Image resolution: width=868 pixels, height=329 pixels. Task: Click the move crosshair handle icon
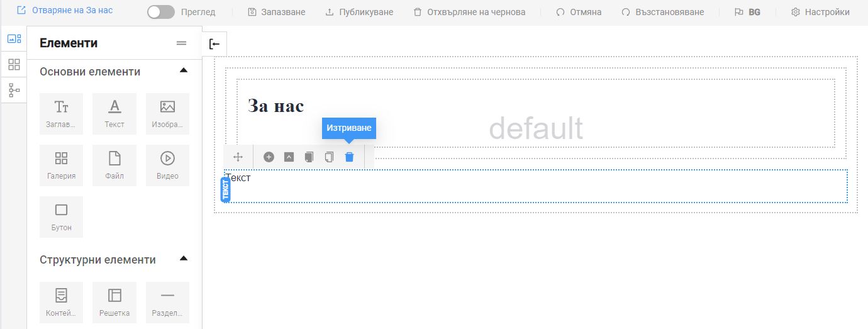click(x=238, y=157)
